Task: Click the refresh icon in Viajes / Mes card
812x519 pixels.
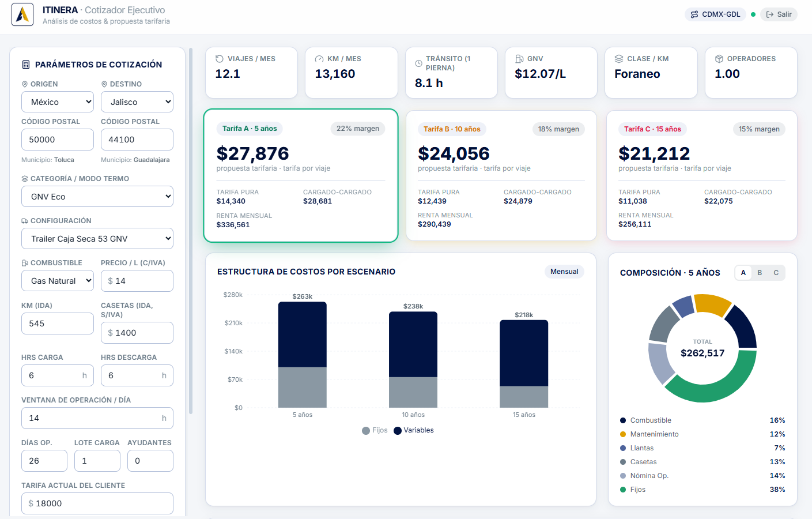Action: pyautogui.click(x=220, y=59)
